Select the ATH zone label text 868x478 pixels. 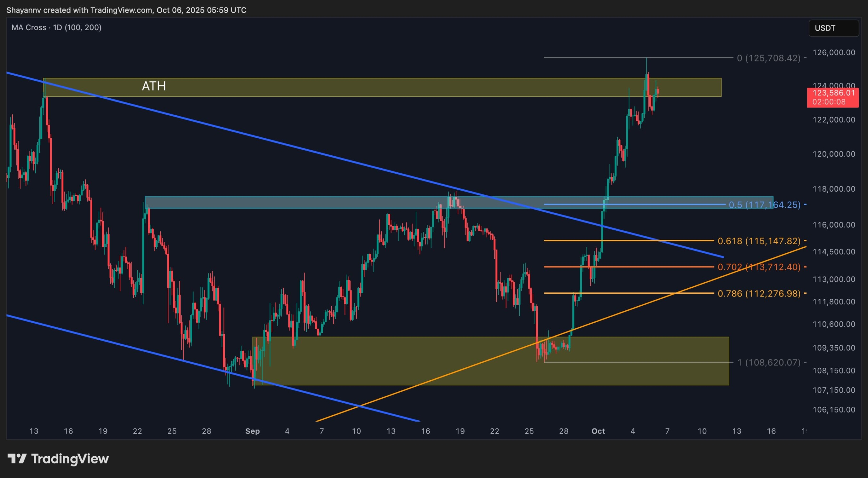click(x=154, y=86)
